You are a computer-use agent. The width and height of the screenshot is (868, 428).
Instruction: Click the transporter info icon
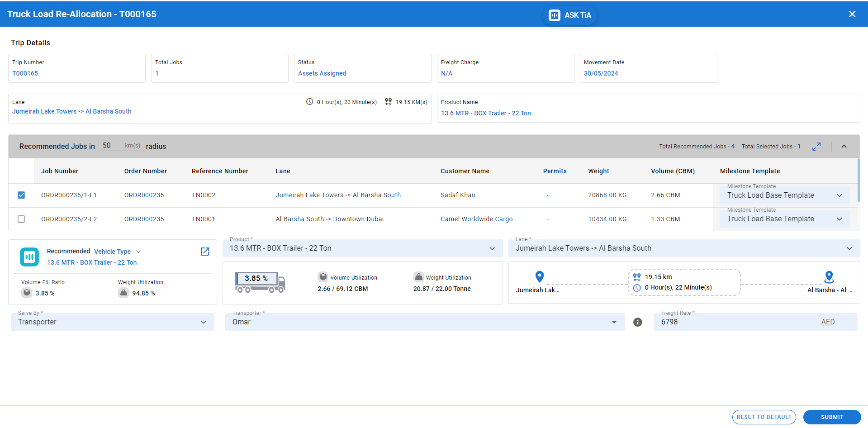coord(637,322)
